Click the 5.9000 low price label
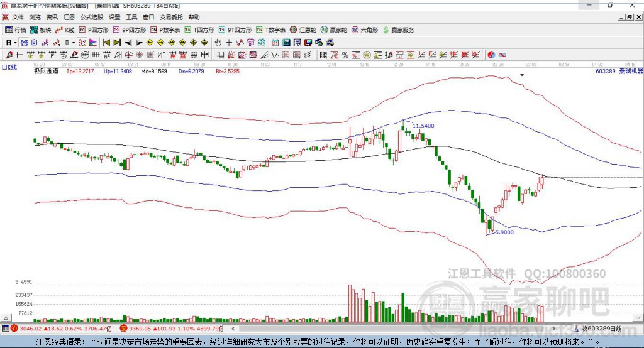This screenshot has width=644, height=348. pyautogui.click(x=504, y=232)
